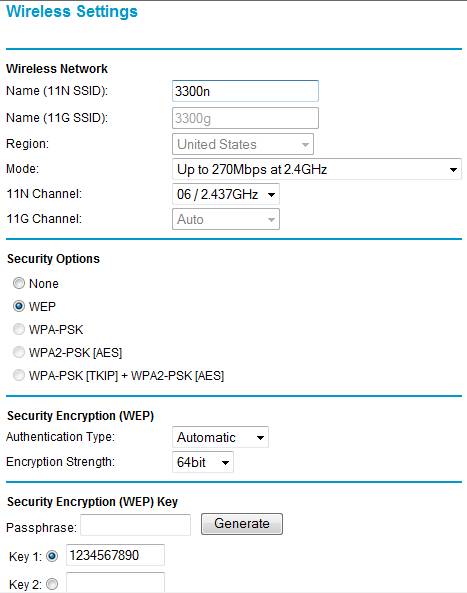The width and height of the screenshot is (467, 593).
Task: Click the Key 2 text field
Action: tap(115, 583)
